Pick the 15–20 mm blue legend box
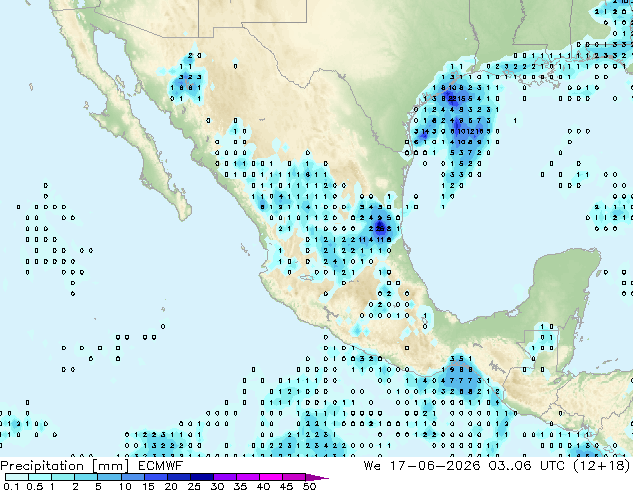Image resolution: width=634 pixels, height=490 pixels. [156, 477]
